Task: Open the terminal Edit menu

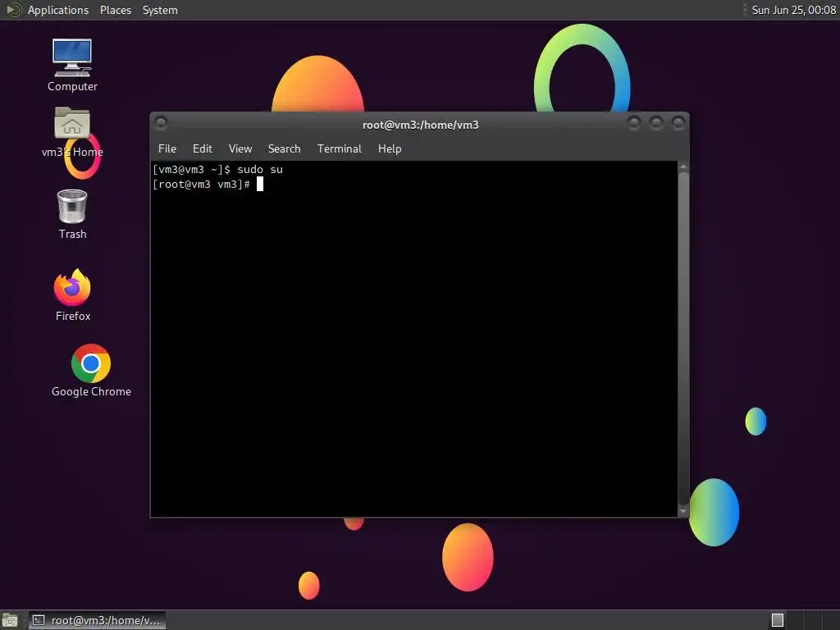Action: coord(203,149)
